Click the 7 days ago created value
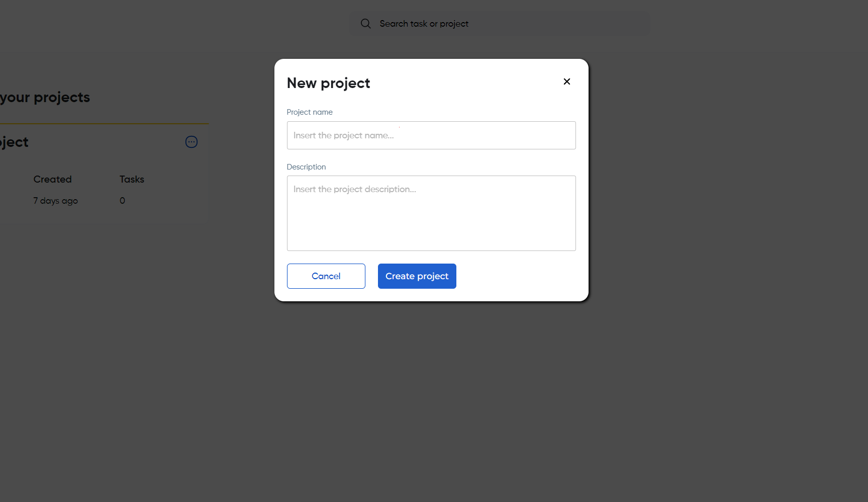 click(55, 201)
